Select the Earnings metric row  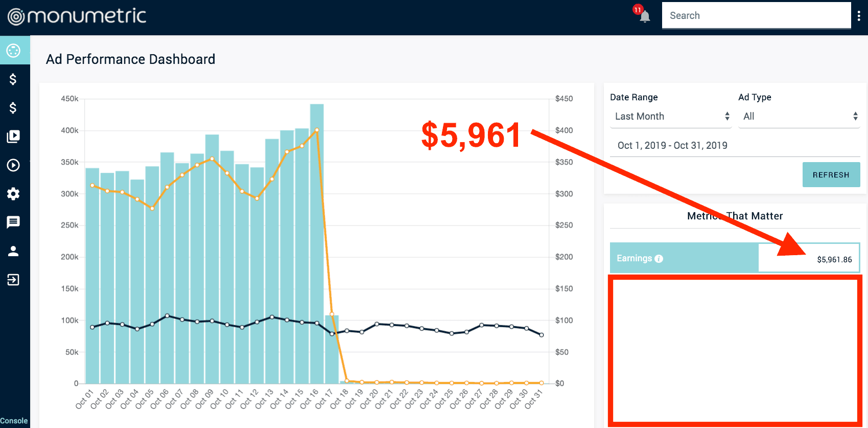735,258
